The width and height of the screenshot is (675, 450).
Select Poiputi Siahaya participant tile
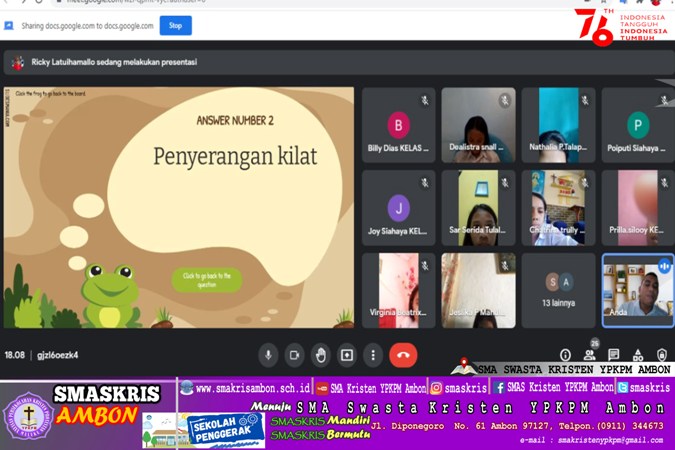tap(638, 125)
